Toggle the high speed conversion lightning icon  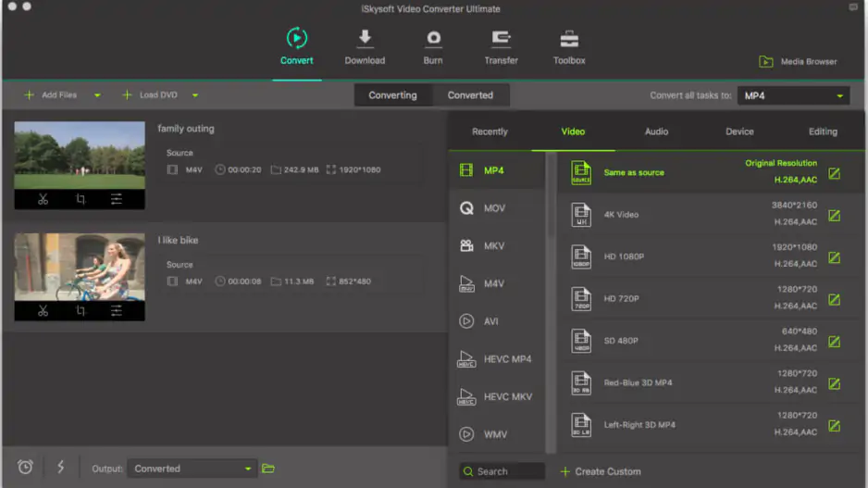(x=61, y=468)
